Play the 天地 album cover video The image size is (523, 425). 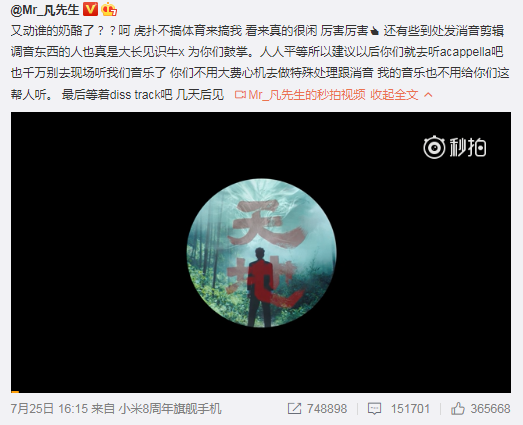click(x=261, y=253)
